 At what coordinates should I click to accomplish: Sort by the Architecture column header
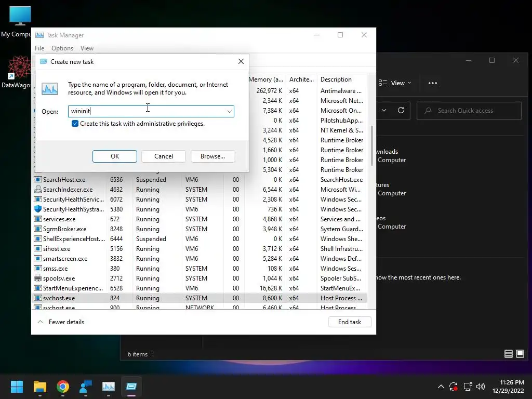(x=301, y=79)
